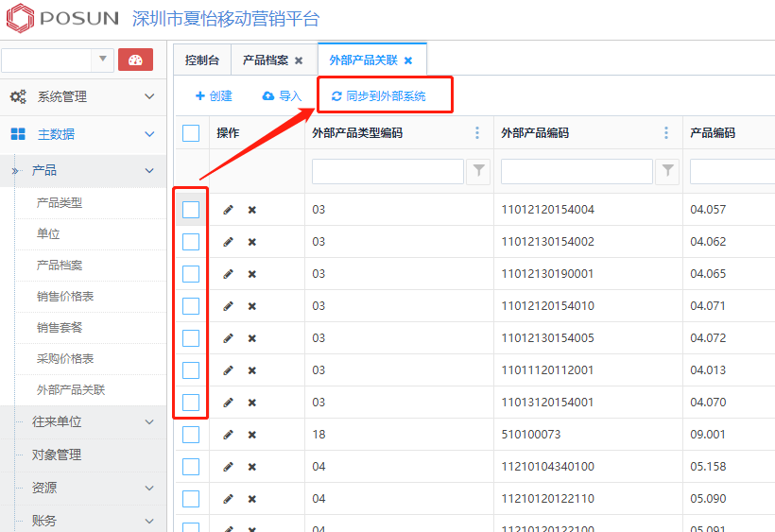Screen dimensions: 775x532
Task: Switch to the 控制台 tab
Action: (x=202, y=60)
